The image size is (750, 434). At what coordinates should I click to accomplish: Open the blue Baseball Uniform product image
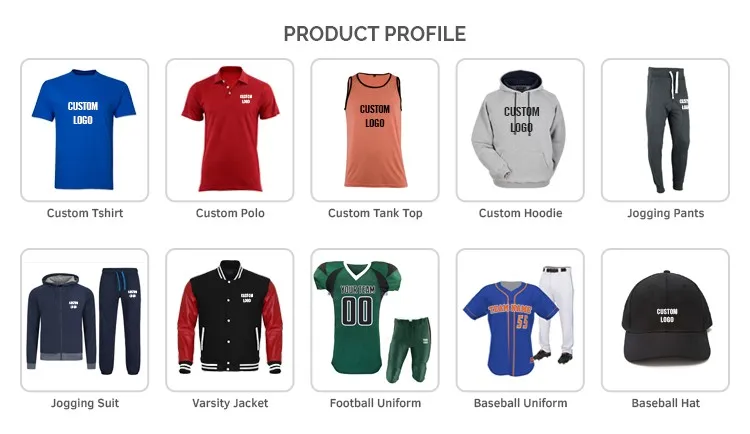coord(520,320)
